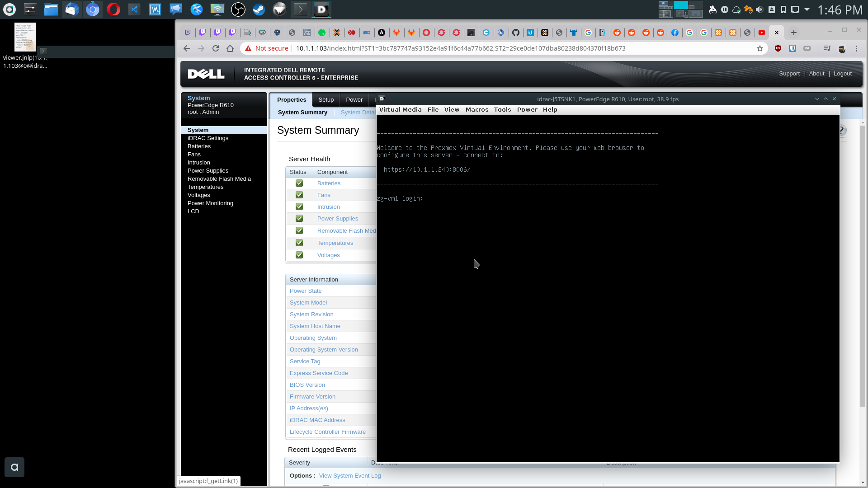Select Voltages in the left tree

(199, 195)
